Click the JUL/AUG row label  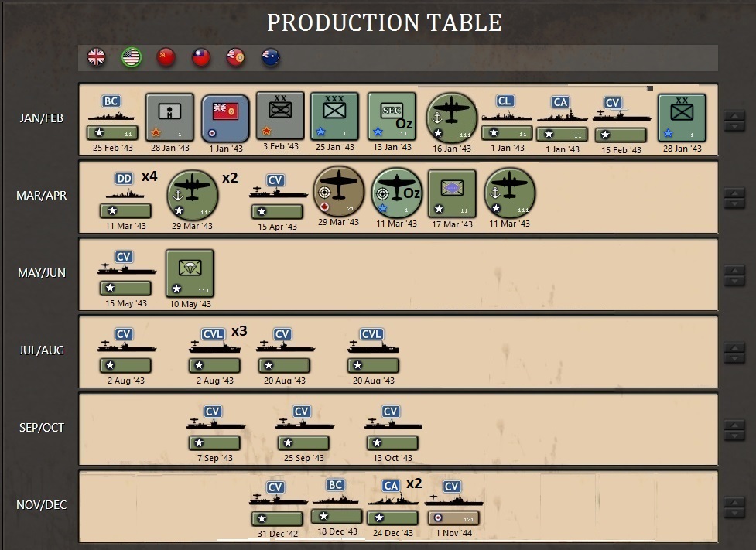pos(42,350)
